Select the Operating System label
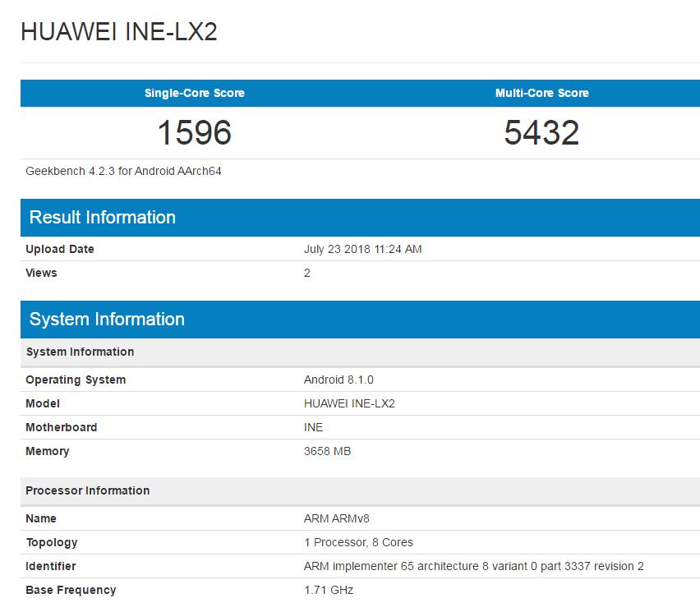 point(76,380)
